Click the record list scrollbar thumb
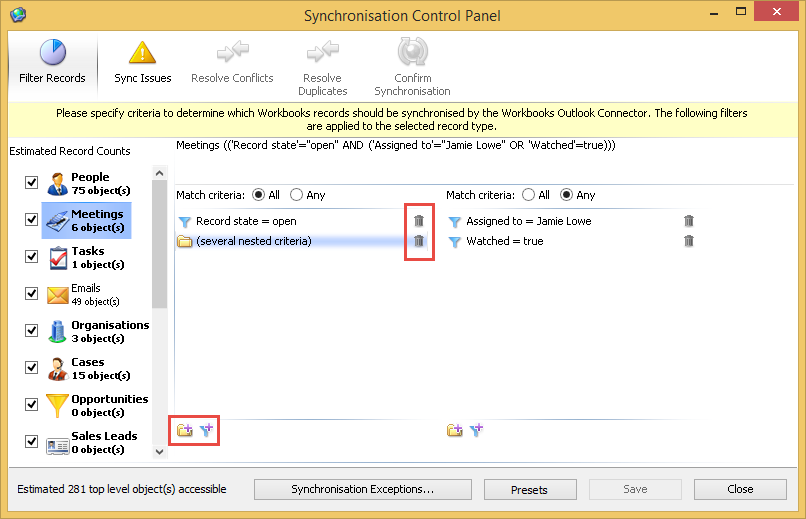The width and height of the screenshot is (806, 519). pos(159,244)
